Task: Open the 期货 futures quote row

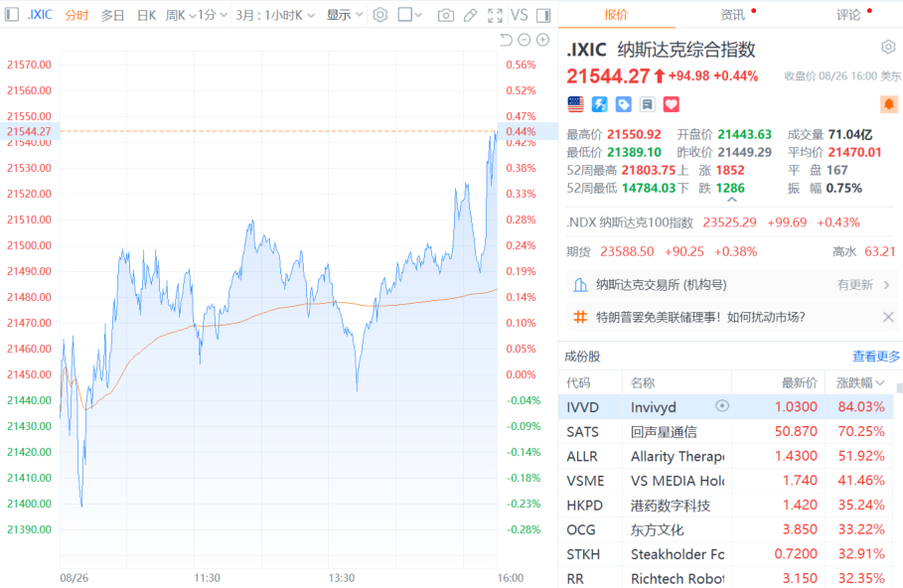Action: pyautogui.click(x=731, y=251)
